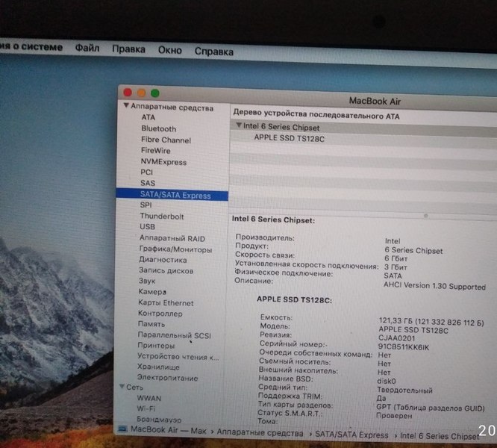The height and width of the screenshot is (448, 497).
Task: Open the Правка menu
Action: [x=128, y=49]
